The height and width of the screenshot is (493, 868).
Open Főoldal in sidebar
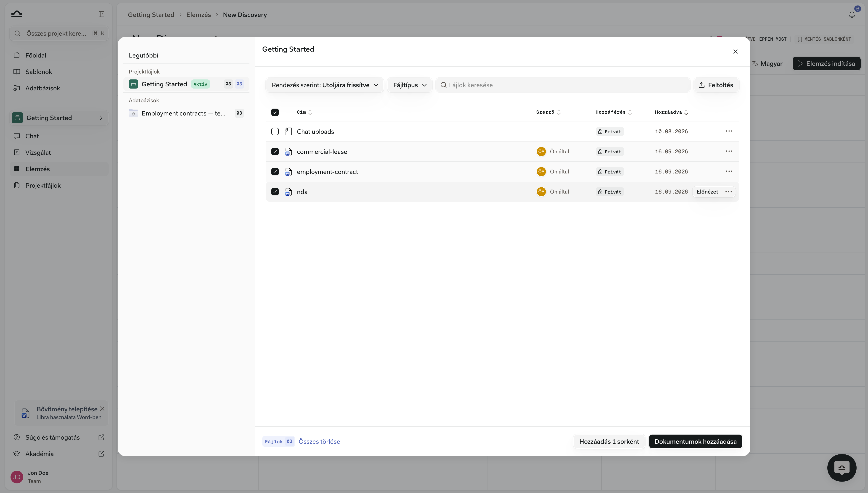(59, 55)
